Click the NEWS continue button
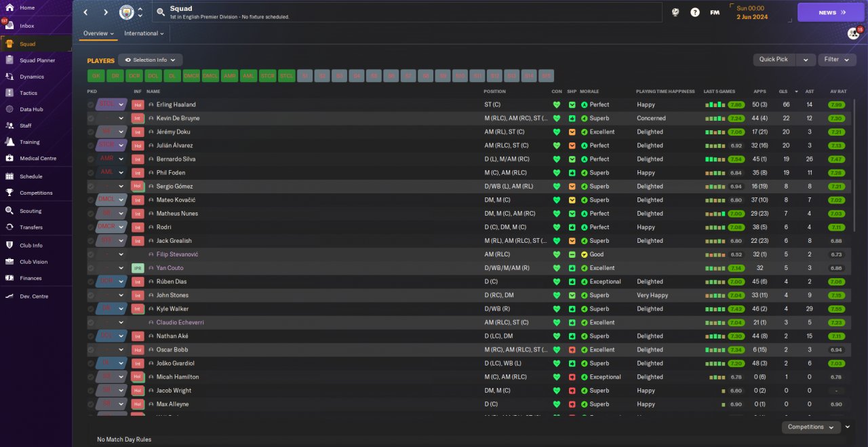868x447 pixels. tap(831, 12)
